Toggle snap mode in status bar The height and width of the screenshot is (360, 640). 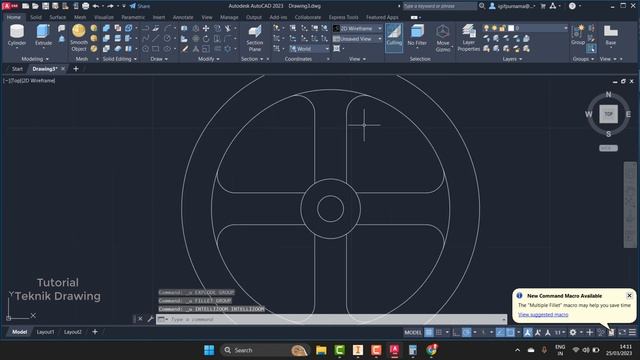coord(439,332)
